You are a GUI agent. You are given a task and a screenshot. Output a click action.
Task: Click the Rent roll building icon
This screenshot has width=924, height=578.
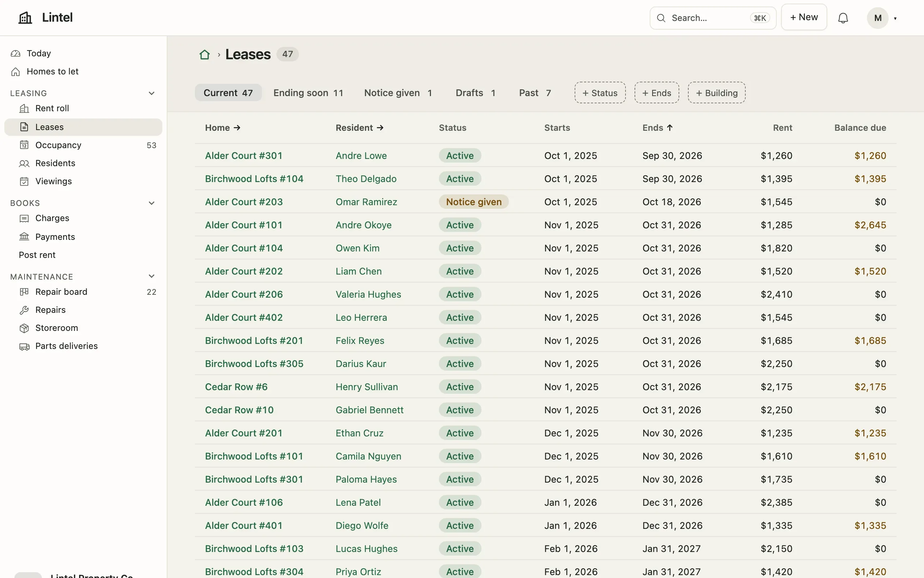tap(24, 109)
